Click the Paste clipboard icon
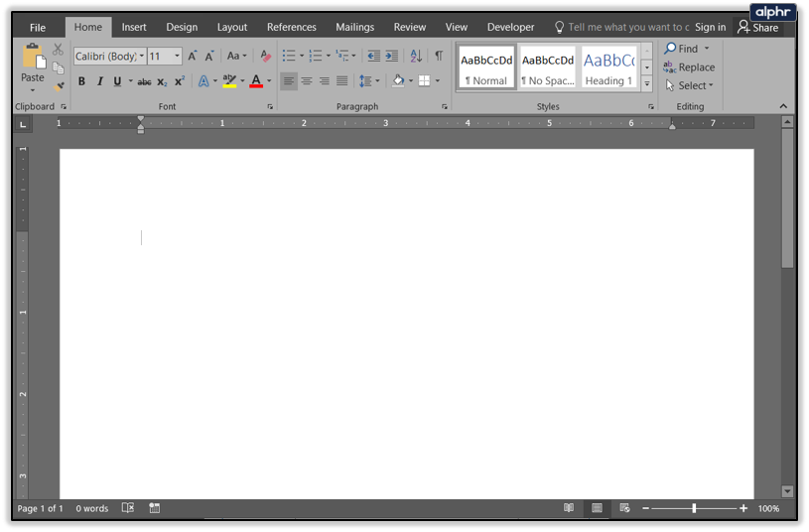Image resolution: width=809 pixels, height=532 pixels. [34, 57]
